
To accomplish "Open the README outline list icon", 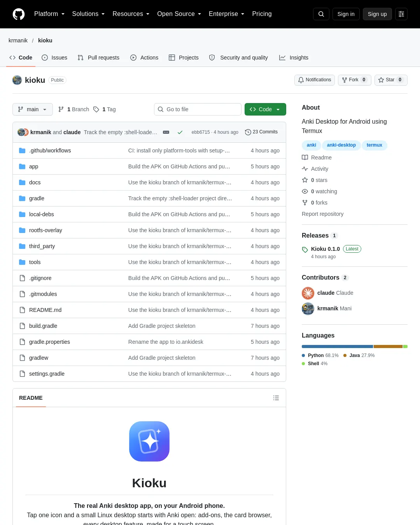I will tap(276, 398).
